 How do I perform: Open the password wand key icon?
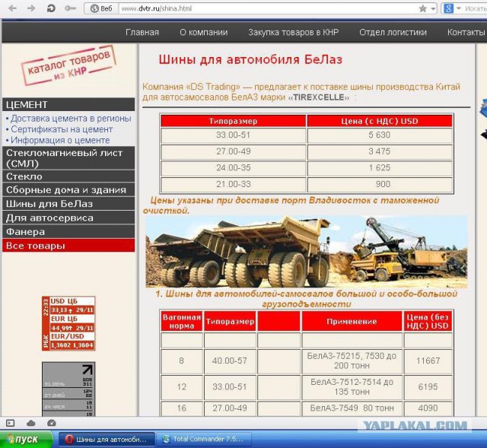[x=70, y=8]
